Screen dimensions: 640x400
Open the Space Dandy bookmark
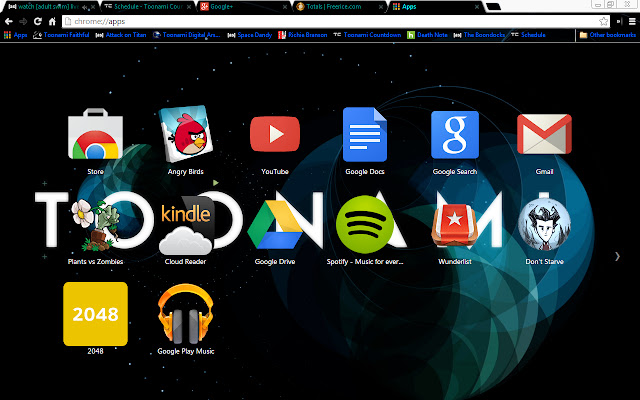[249, 35]
